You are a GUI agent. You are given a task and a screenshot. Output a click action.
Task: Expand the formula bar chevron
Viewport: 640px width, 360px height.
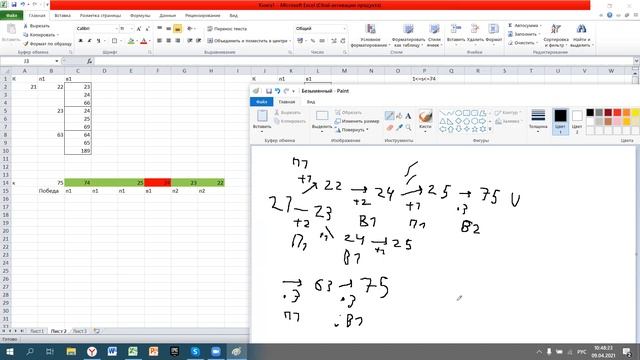(636, 61)
